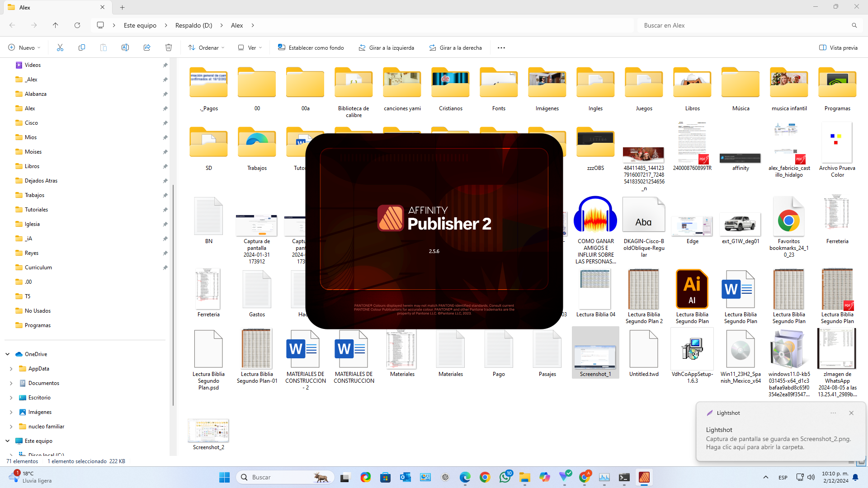Go up one folder level
Image resolution: width=868 pixels, height=488 pixels.
(56, 25)
